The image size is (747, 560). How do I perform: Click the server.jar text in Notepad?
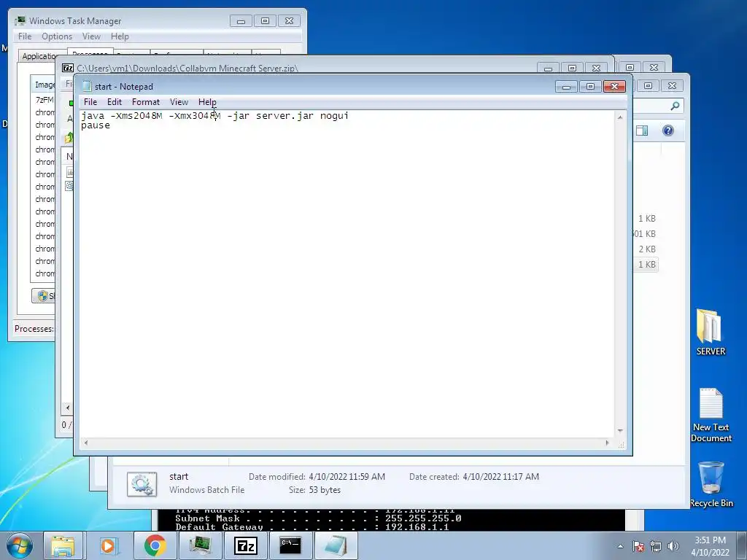pos(285,116)
